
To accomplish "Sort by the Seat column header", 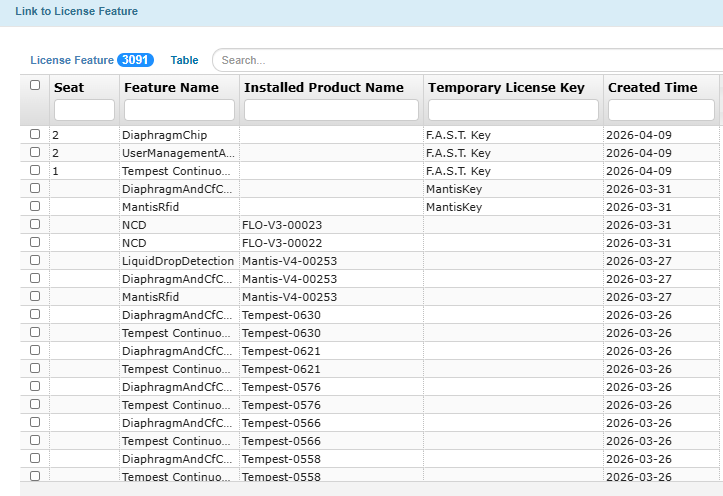I will click(x=69, y=87).
